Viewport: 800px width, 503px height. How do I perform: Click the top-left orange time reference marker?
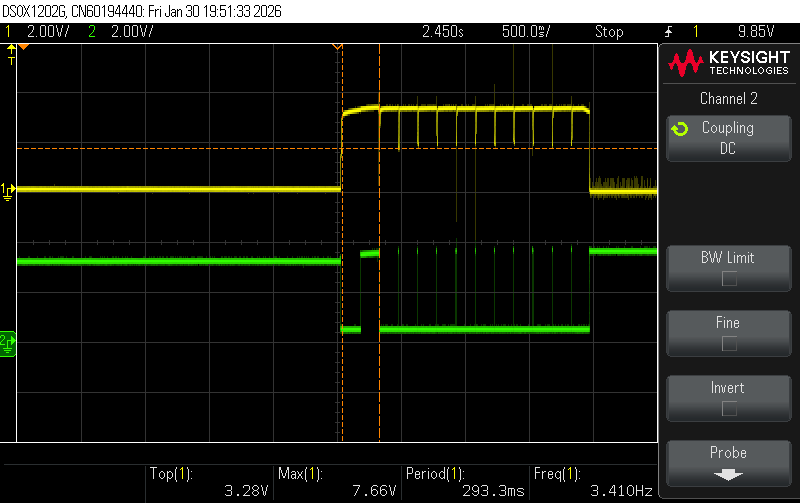[23, 47]
